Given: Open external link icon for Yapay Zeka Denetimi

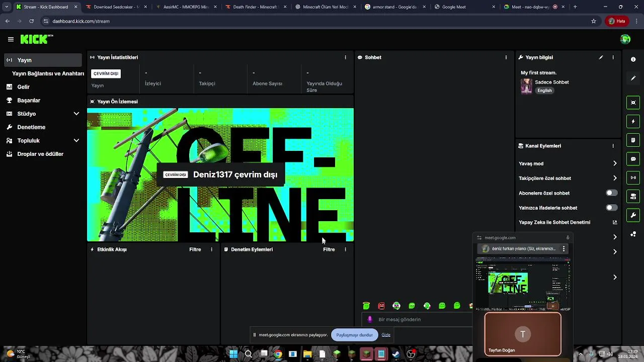Looking at the screenshot, I should tap(615, 222).
